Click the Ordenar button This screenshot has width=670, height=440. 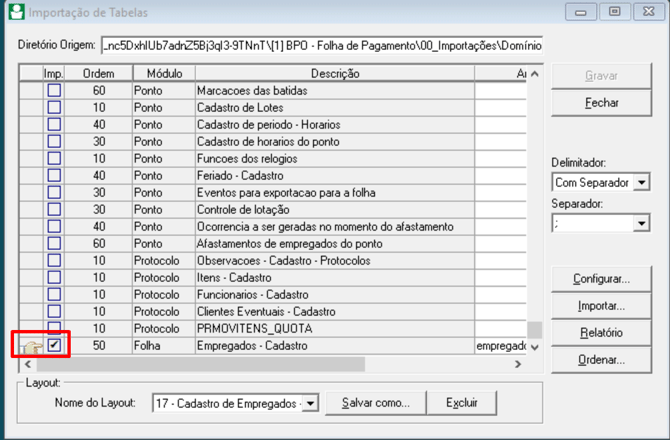pyautogui.click(x=600, y=359)
